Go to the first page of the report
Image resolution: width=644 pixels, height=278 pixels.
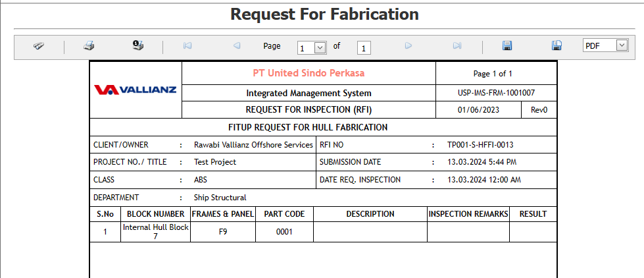pyautogui.click(x=187, y=46)
